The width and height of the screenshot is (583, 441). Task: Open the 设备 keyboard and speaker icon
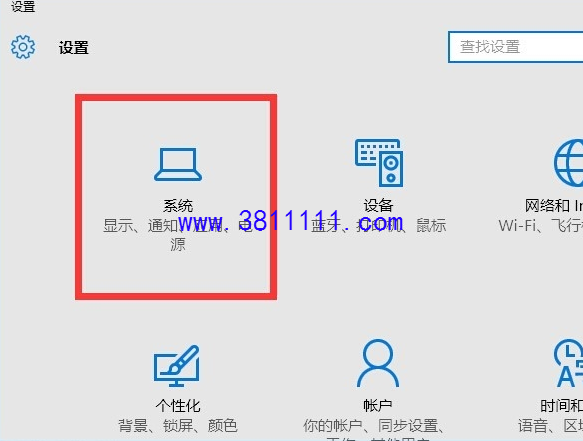(379, 162)
